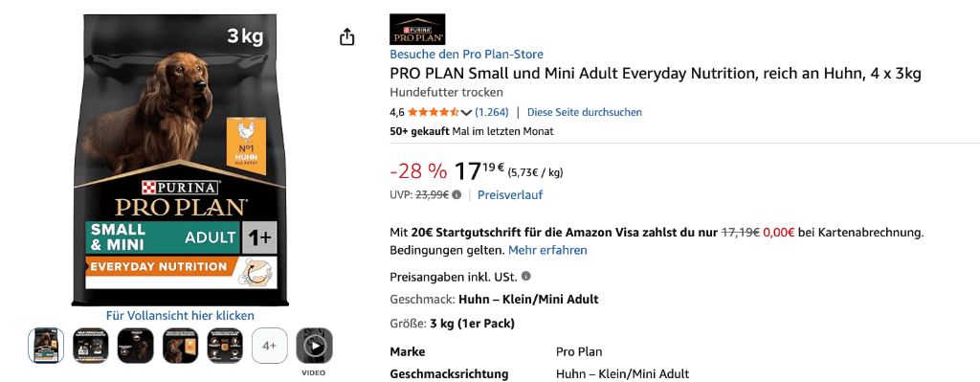Click Diese Seite durchsuchen link
The image size is (980, 382).
(585, 113)
